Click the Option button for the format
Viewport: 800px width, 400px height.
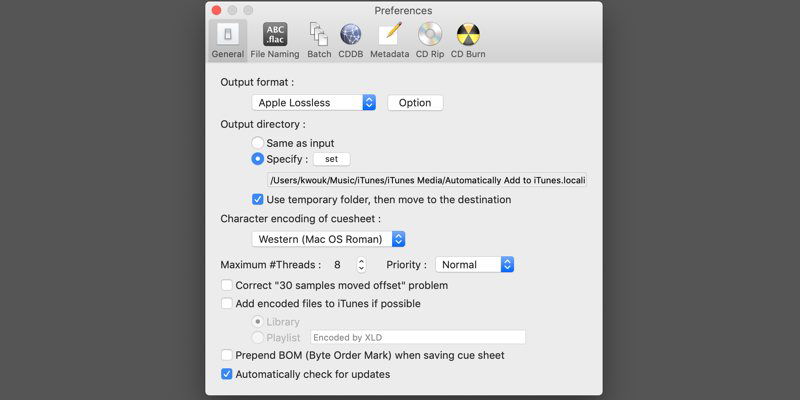tap(415, 103)
